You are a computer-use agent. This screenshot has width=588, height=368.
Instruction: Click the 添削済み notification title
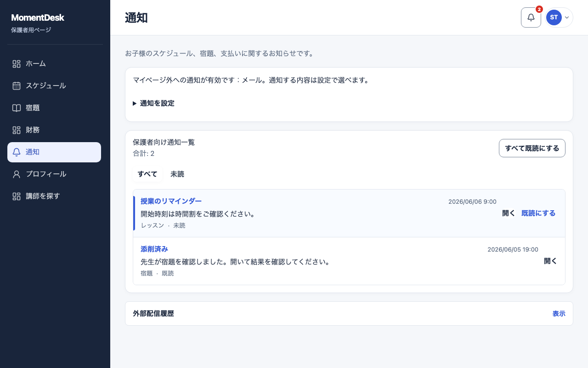154,249
